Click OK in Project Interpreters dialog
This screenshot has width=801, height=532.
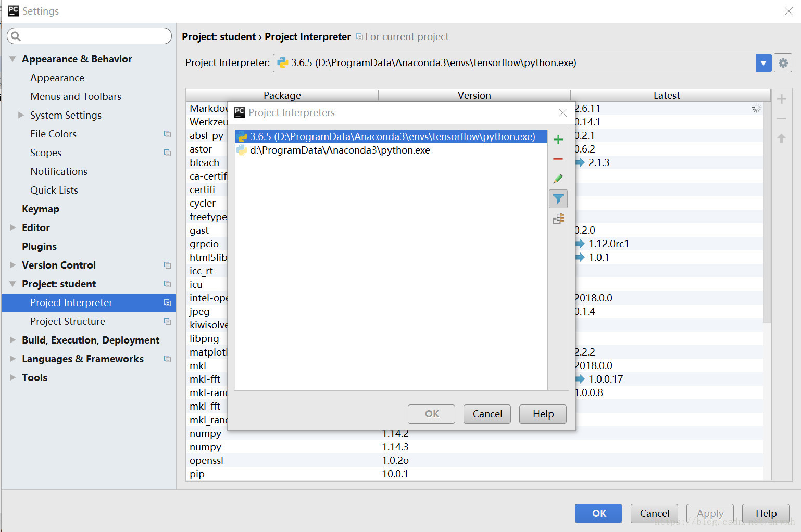(x=431, y=414)
